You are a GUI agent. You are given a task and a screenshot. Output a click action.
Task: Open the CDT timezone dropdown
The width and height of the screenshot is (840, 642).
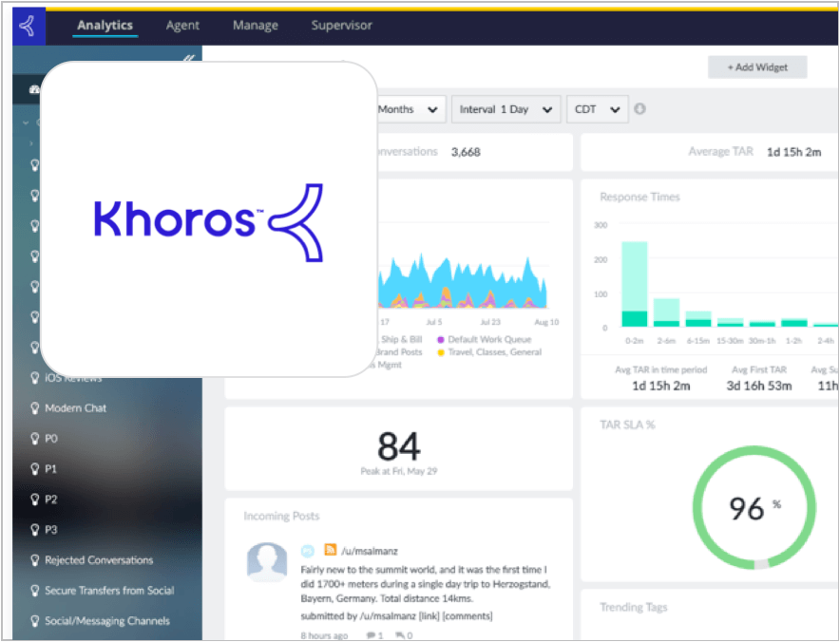coord(598,110)
